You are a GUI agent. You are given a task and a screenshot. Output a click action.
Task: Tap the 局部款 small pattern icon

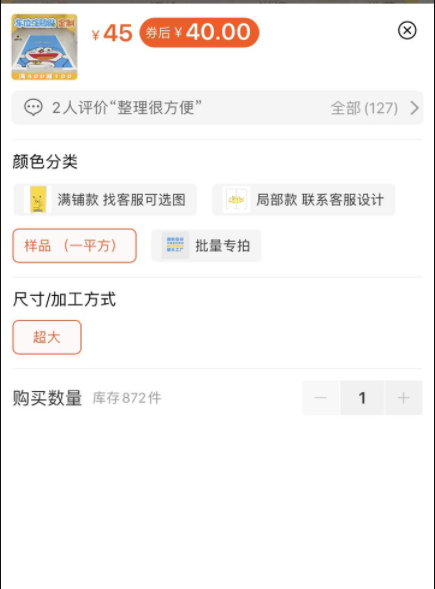pos(236,200)
